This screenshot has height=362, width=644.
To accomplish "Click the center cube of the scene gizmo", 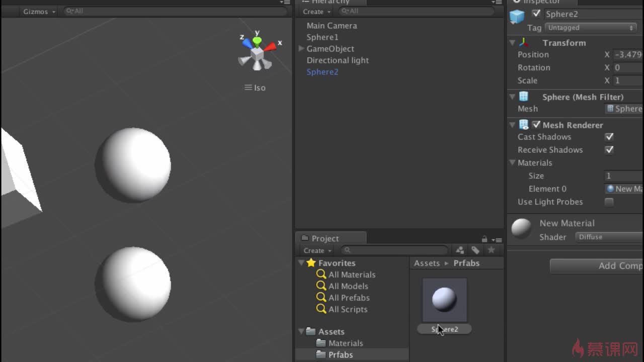I will click(257, 53).
